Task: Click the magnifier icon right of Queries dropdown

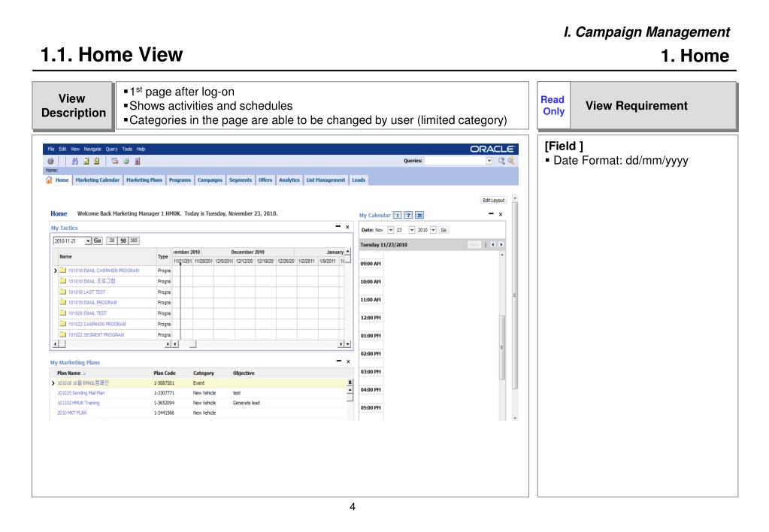Action: 501,161
